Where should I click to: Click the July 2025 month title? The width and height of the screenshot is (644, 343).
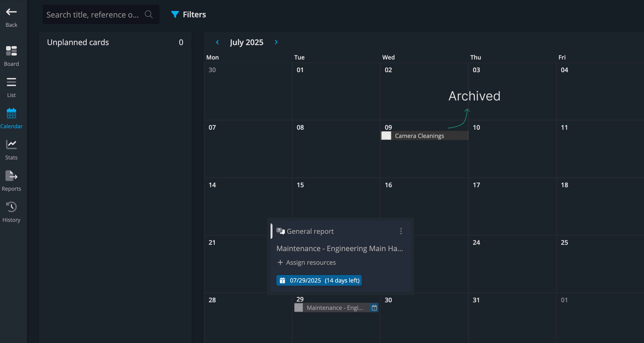(247, 42)
